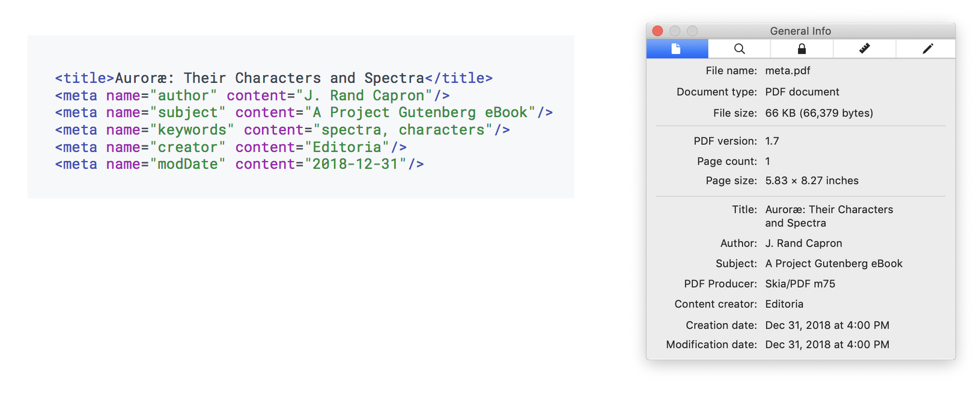Screen dimensions: 980x402
Task: Click the grayed-out minimize window button
Action: pos(675,31)
